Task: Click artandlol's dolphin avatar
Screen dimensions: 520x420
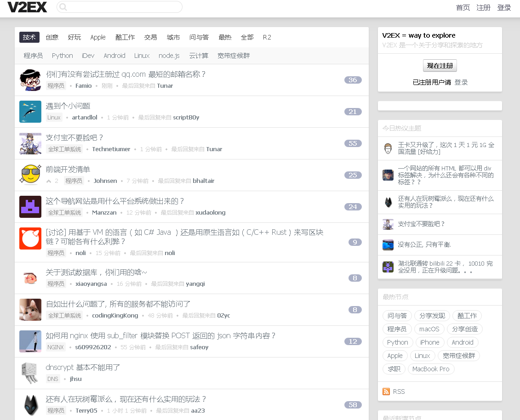Action: [30, 112]
